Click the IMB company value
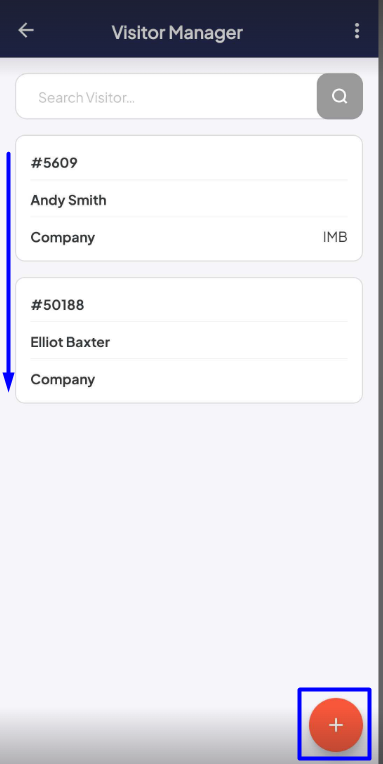383x764 pixels. coord(335,237)
